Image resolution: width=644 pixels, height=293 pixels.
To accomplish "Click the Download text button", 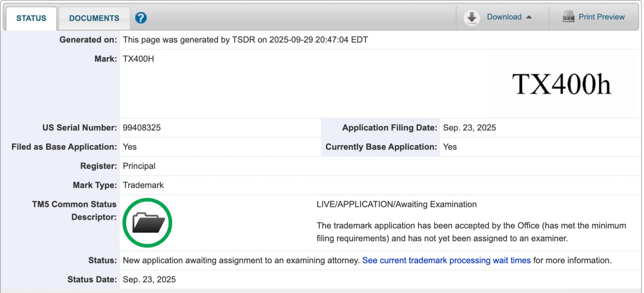I will pyautogui.click(x=504, y=17).
